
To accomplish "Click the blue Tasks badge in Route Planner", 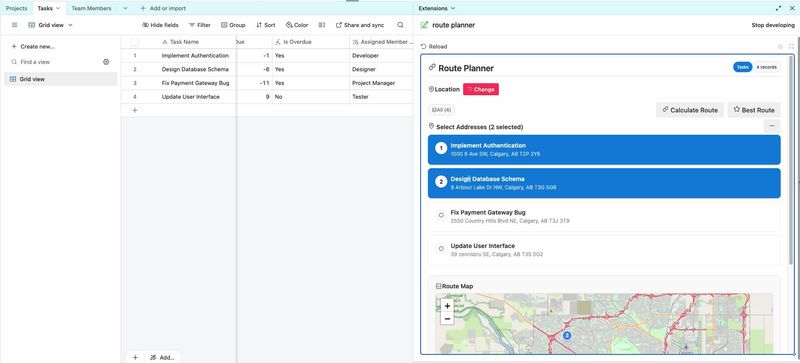I will coord(742,67).
